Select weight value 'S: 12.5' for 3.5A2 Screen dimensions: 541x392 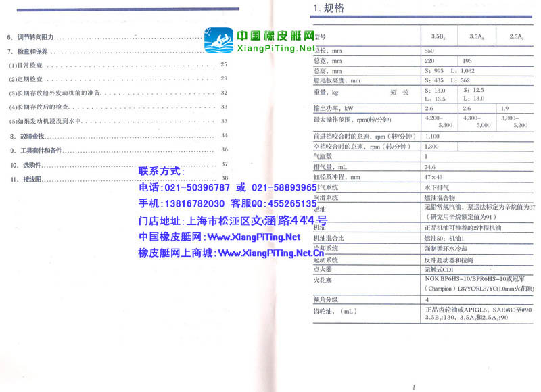473,90
